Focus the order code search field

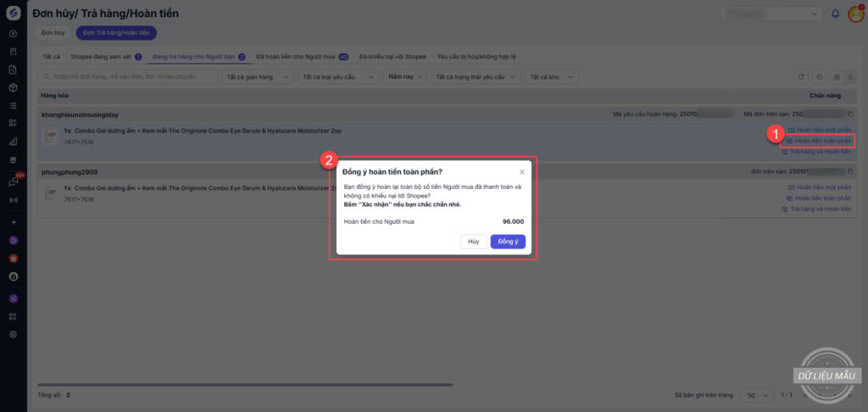(x=128, y=77)
